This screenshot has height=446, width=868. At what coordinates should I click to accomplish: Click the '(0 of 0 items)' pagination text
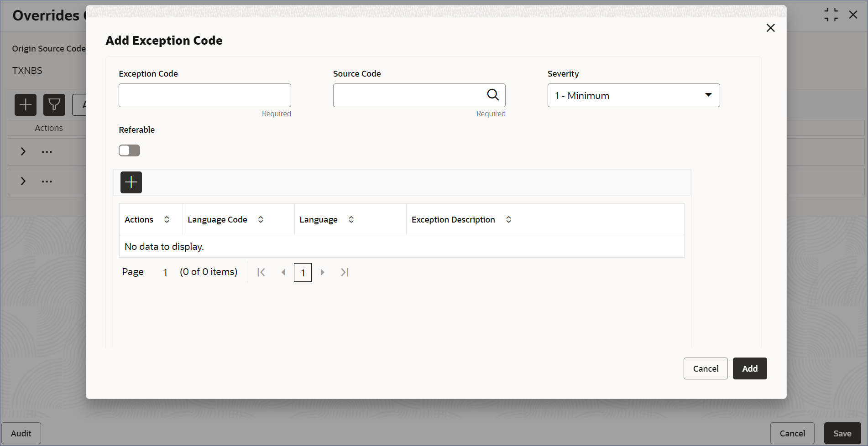tap(209, 272)
